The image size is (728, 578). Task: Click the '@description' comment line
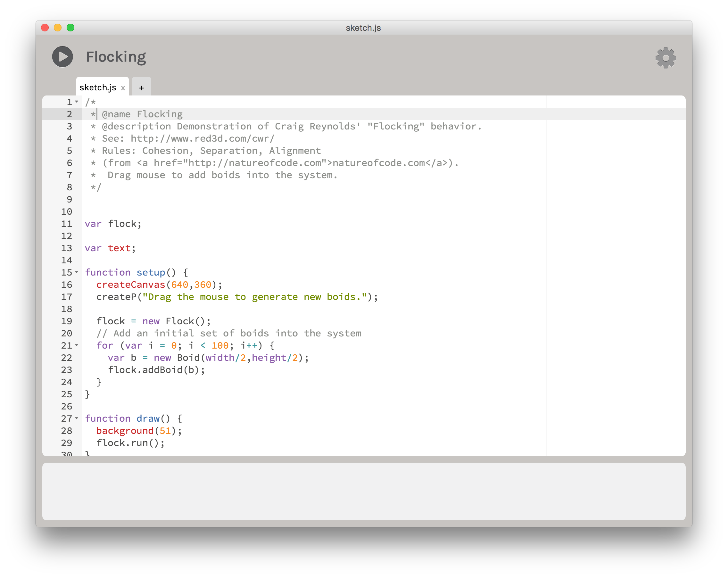tap(286, 126)
